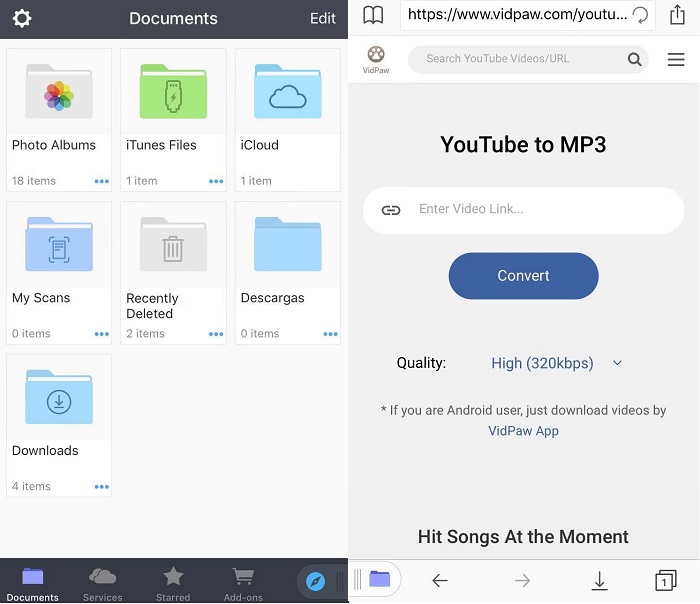Viewport: 700px width, 604px height.
Task: Open the iCloud folder
Action: click(x=288, y=120)
